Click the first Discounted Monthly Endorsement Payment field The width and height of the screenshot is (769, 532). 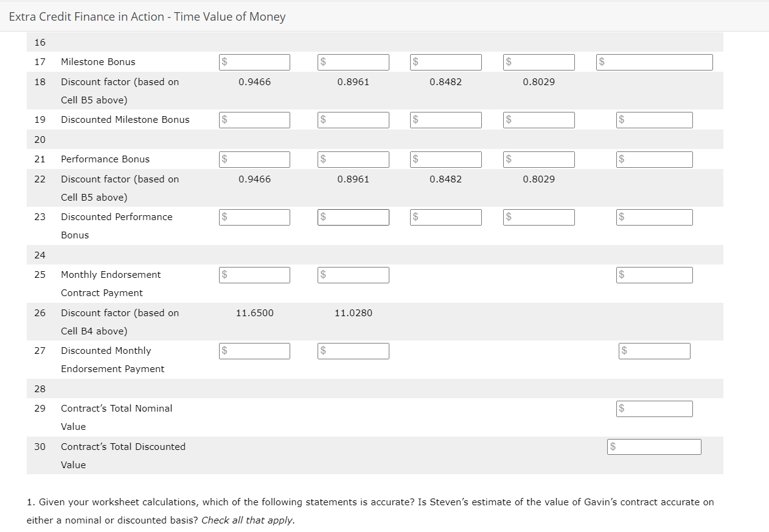(254, 350)
